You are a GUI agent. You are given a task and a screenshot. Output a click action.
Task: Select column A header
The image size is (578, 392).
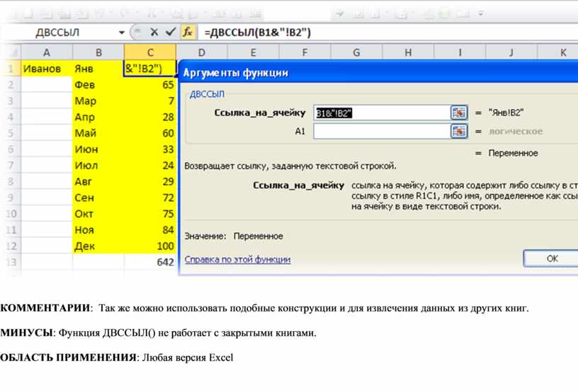47,52
